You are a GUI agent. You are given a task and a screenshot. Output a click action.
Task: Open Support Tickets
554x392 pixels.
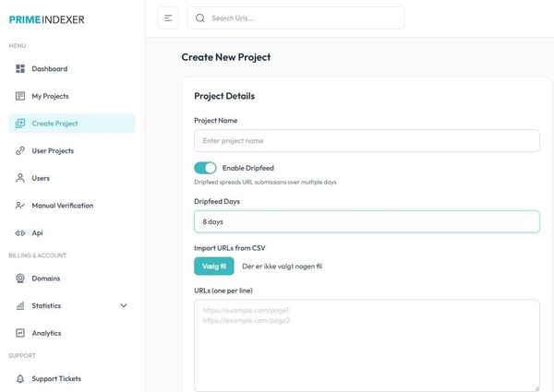click(x=72, y=378)
